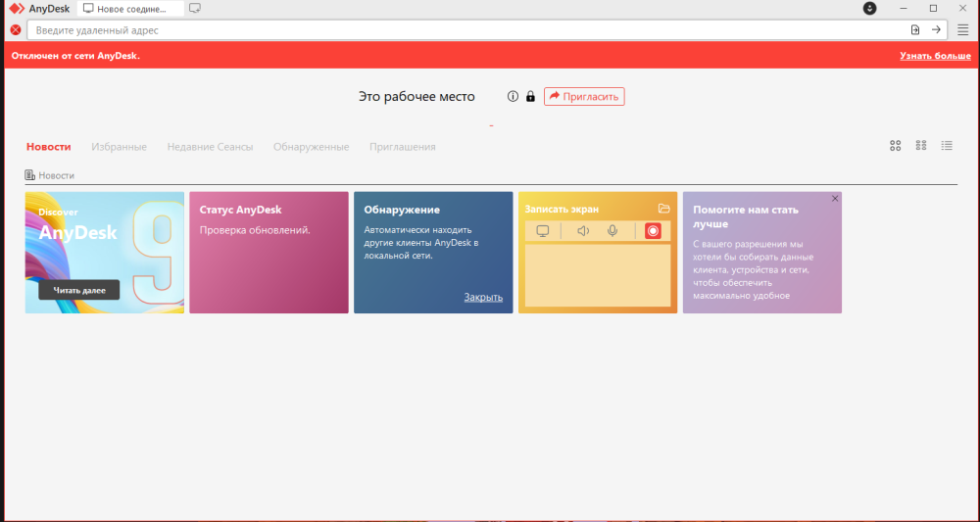
Task: Click the Записать экран card title
Action: (562, 210)
